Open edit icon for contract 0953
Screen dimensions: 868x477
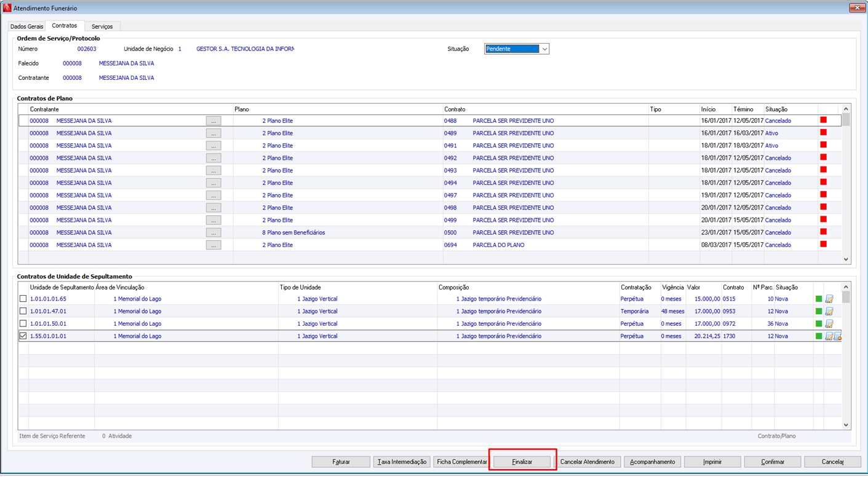tap(829, 312)
